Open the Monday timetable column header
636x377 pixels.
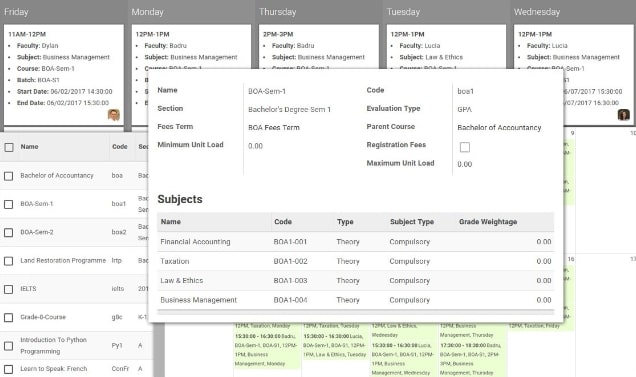[x=147, y=12]
